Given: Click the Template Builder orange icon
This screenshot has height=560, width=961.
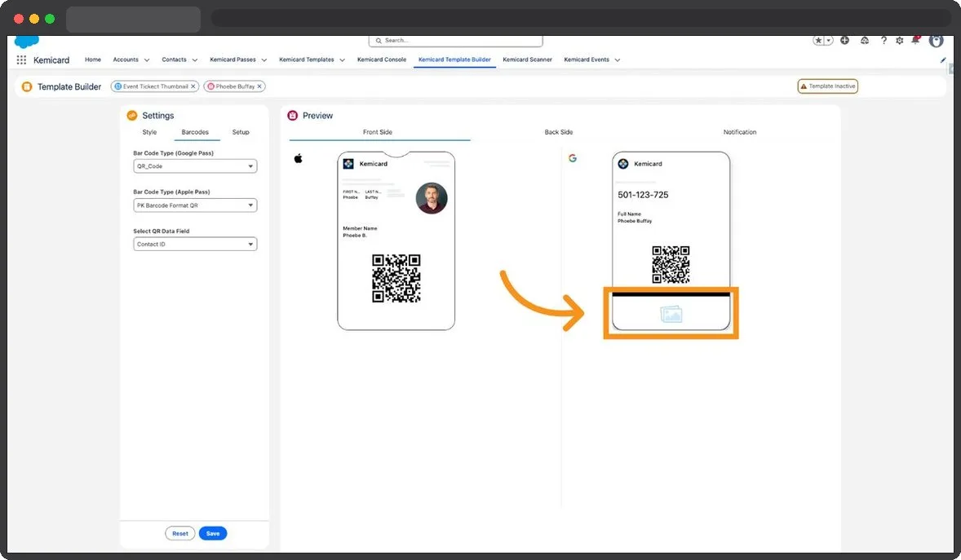Looking at the screenshot, I should [x=27, y=86].
